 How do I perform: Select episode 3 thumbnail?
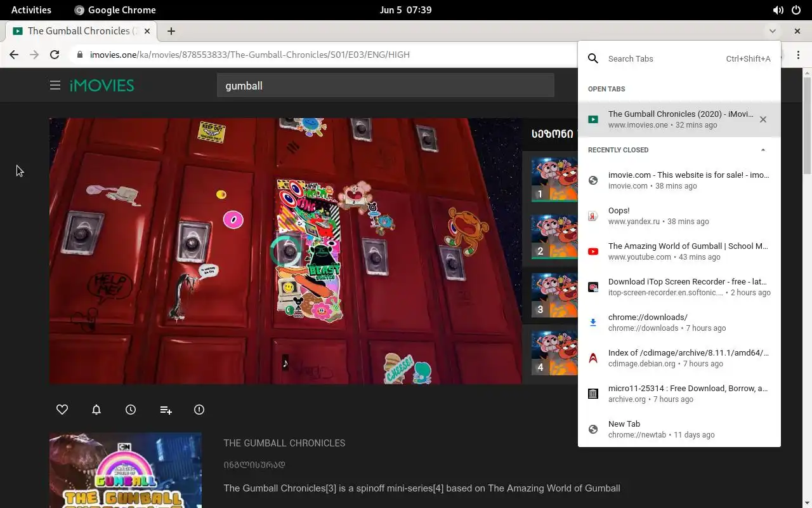click(554, 295)
